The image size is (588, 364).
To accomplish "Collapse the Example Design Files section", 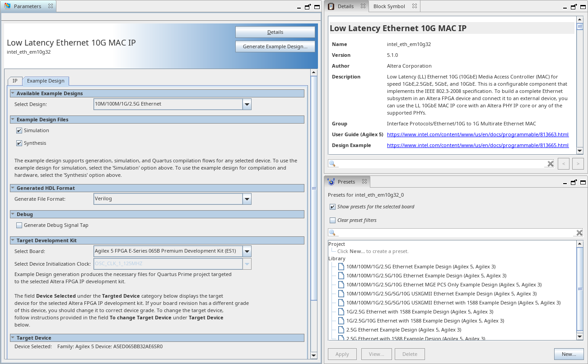I will 13,120.
